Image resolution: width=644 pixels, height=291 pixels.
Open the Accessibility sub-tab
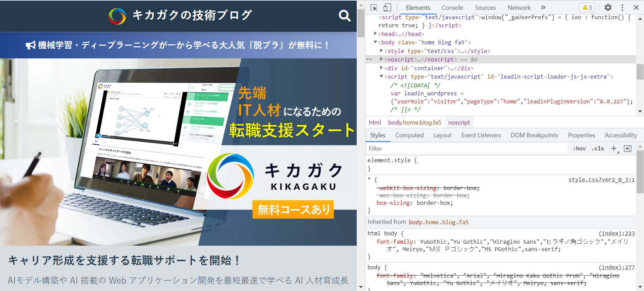point(621,135)
